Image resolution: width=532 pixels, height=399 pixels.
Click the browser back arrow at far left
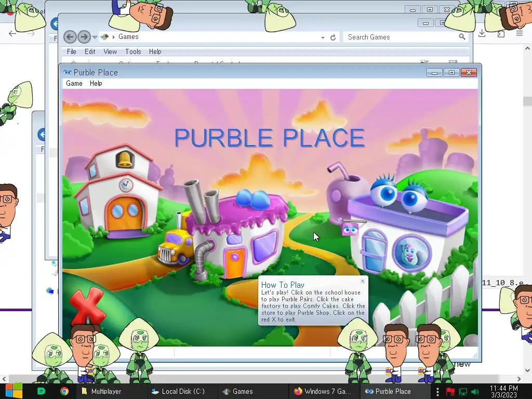pyautogui.click(x=12, y=33)
